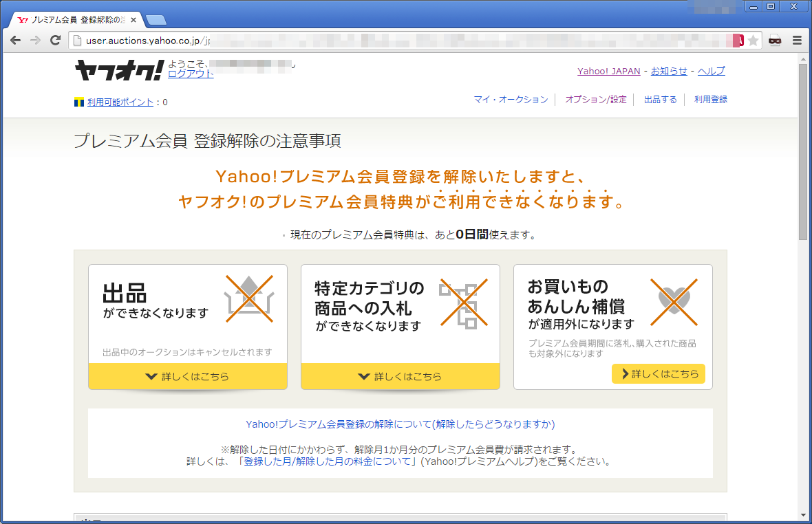Bookmark page with the star icon
812x524 pixels.
point(754,41)
